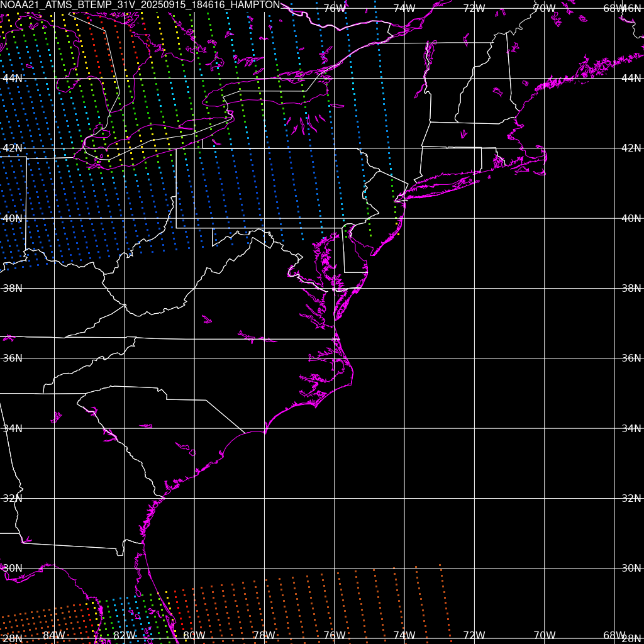Click the 40N label on left edge

pos(13,218)
